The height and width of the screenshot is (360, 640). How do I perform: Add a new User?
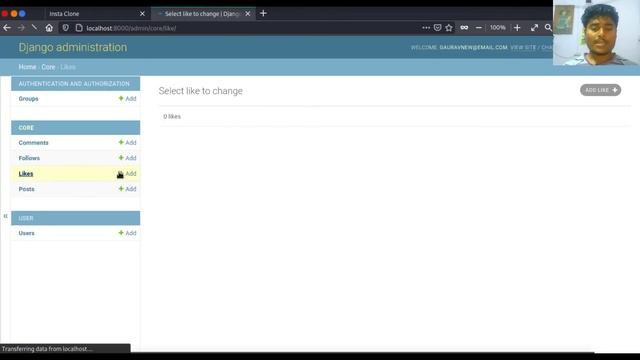(127, 233)
